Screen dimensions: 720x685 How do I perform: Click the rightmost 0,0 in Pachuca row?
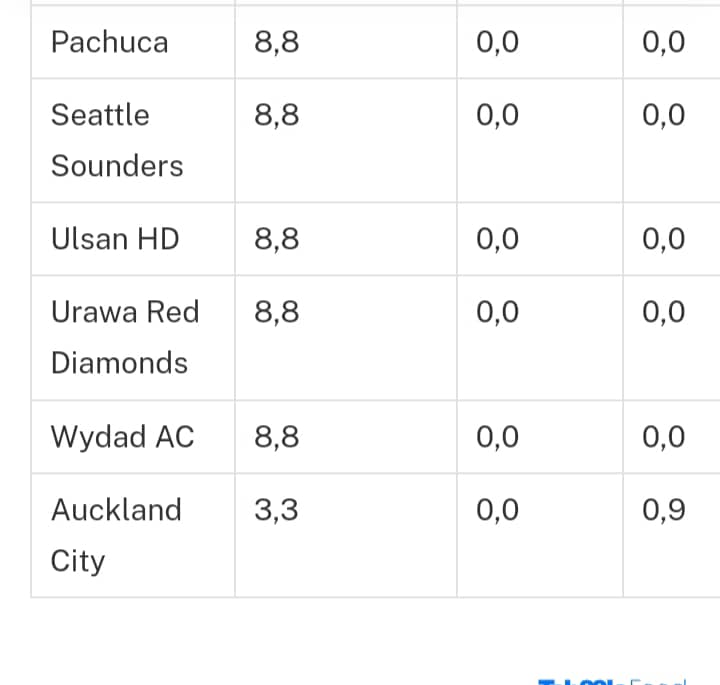point(664,42)
